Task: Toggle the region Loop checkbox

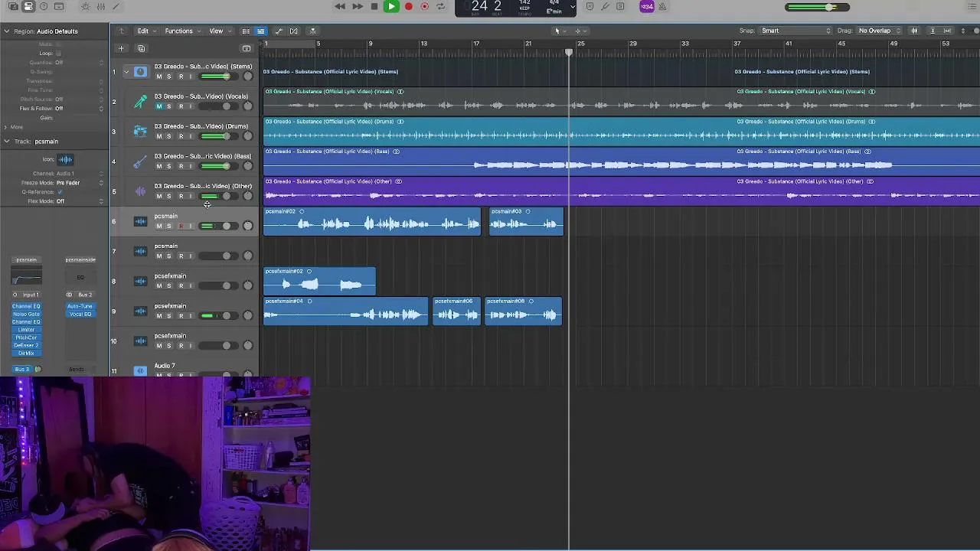Action: pyautogui.click(x=59, y=54)
